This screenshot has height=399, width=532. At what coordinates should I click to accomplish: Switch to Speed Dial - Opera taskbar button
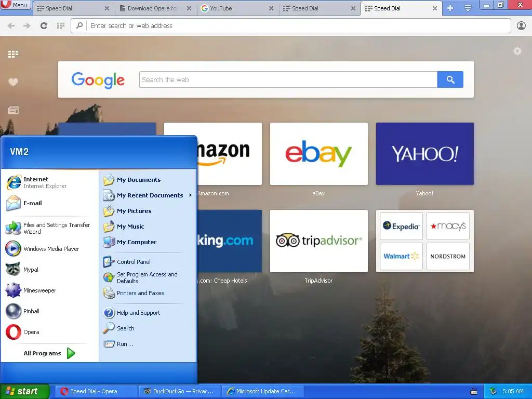click(x=96, y=391)
